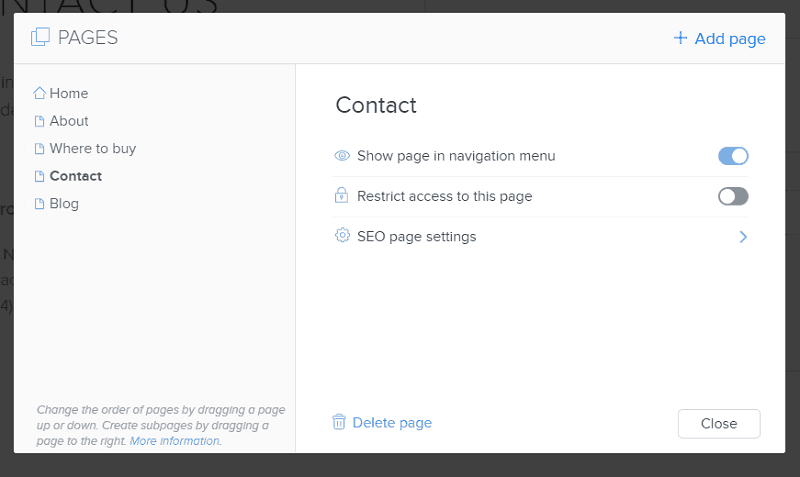The height and width of the screenshot is (477, 800).
Task: Click the trash can icon for Delete page
Action: 339,422
